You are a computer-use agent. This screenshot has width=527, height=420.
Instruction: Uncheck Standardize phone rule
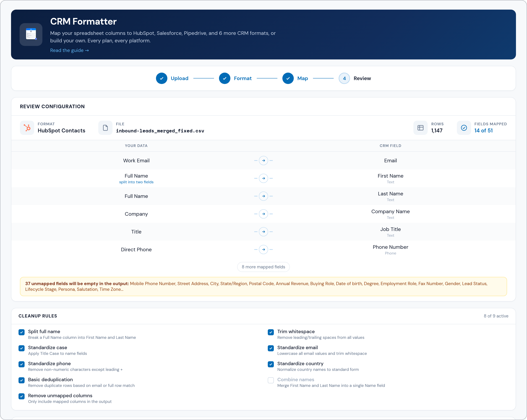click(x=22, y=364)
